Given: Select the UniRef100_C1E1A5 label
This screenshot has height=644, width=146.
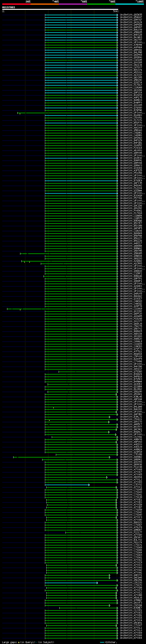Looking at the screenshot, I should (131, 60).
